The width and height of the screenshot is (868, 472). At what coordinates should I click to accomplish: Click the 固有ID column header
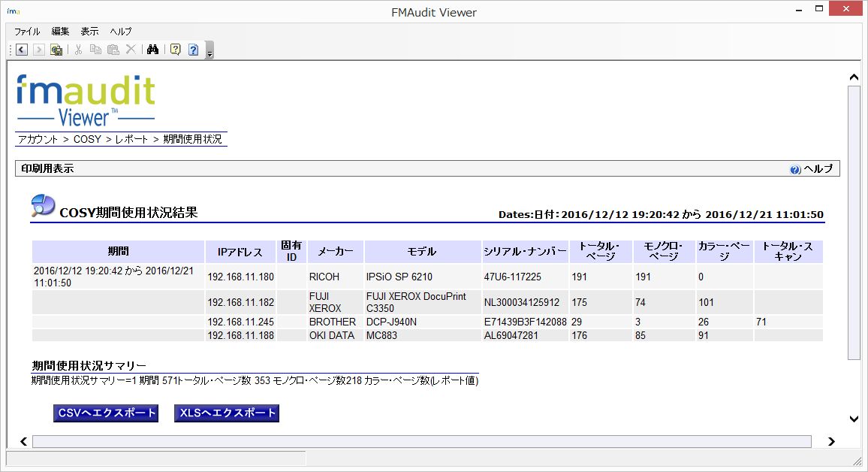coord(292,252)
